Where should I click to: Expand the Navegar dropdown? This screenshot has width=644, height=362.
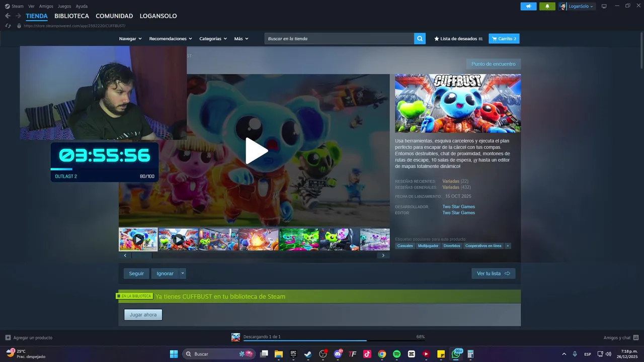[x=130, y=39]
